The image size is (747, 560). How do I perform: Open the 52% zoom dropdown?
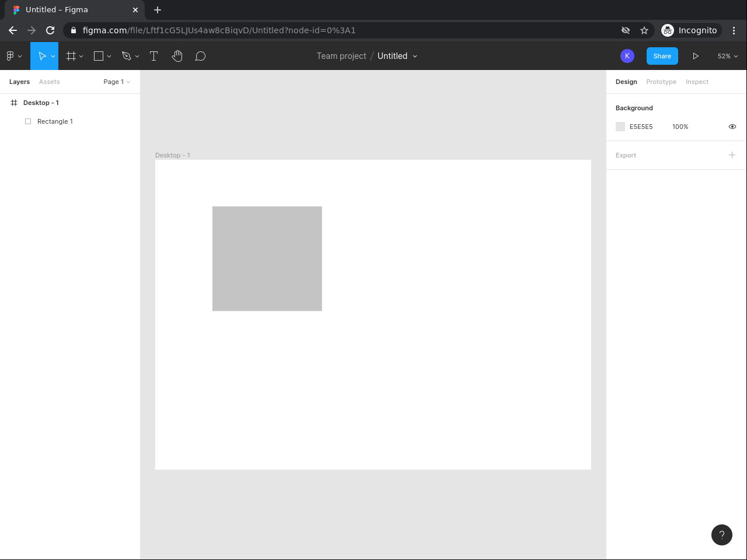[x=727, y=56]
